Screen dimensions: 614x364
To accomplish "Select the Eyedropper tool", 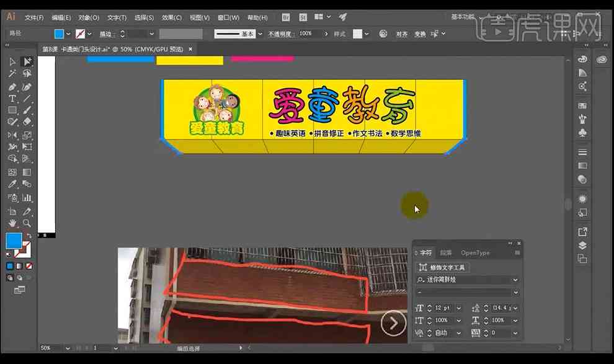I will coord(12,184).
